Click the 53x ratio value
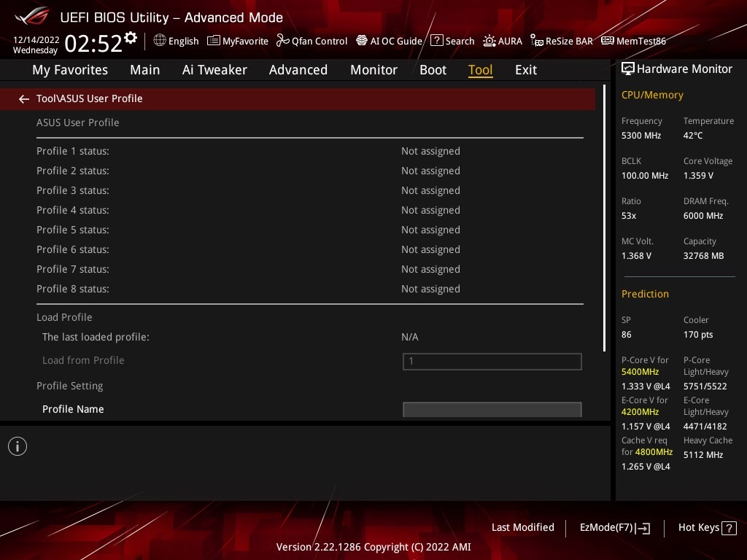Viewport: 747px width, 560px height. click(629, 216)
